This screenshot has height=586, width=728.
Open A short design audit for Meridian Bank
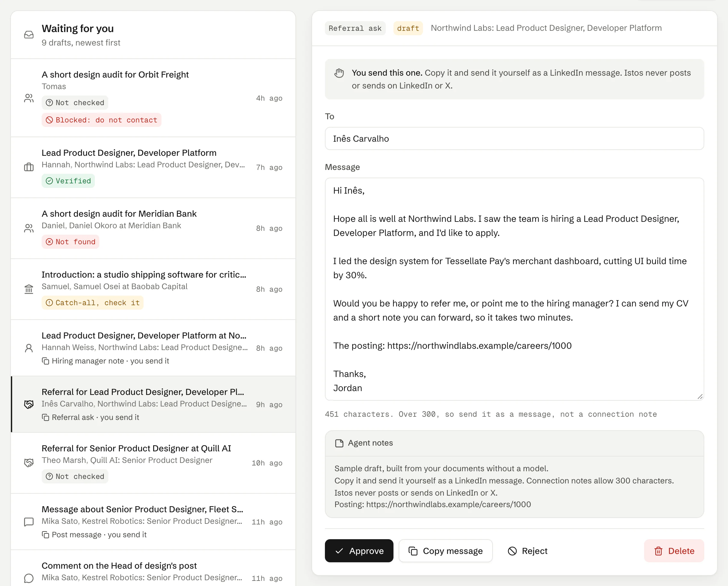click(153, 228)
